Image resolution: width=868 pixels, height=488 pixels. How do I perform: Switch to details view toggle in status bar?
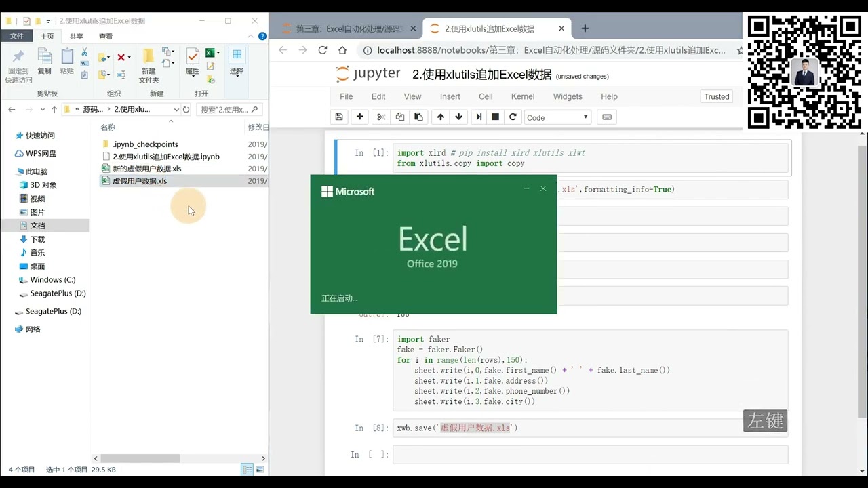tap(248, 470)
